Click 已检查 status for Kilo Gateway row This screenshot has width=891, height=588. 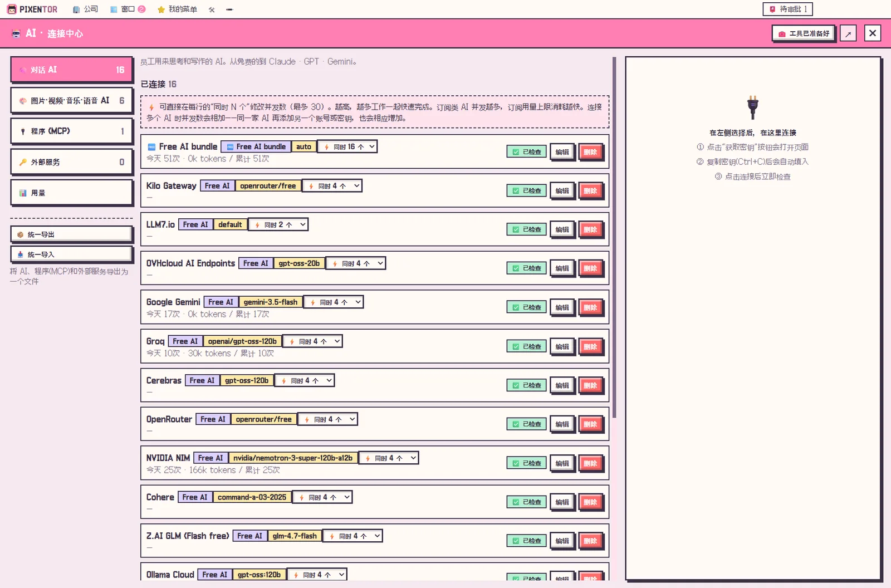pos(526,190)
